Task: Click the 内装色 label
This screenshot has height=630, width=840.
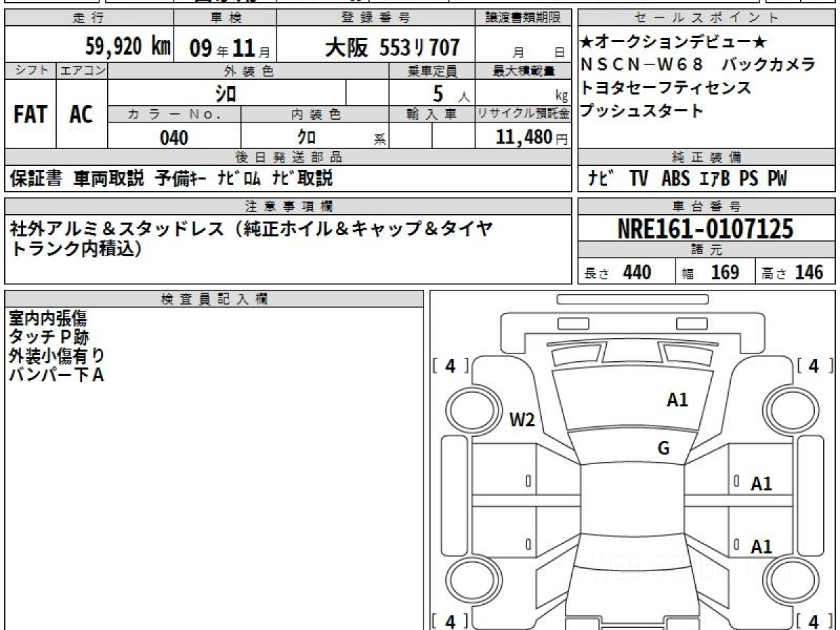Action: point(315,114)
